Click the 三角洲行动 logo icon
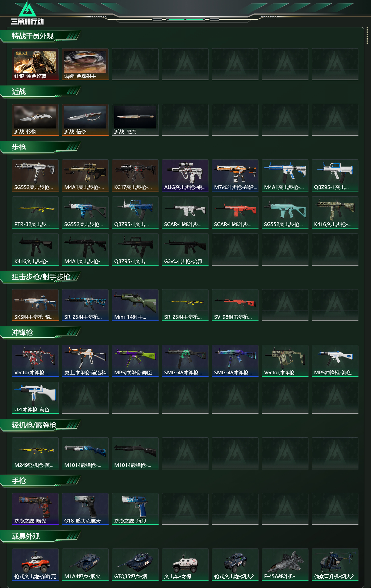This screenshot has height=588, width=371. (27, 9)
